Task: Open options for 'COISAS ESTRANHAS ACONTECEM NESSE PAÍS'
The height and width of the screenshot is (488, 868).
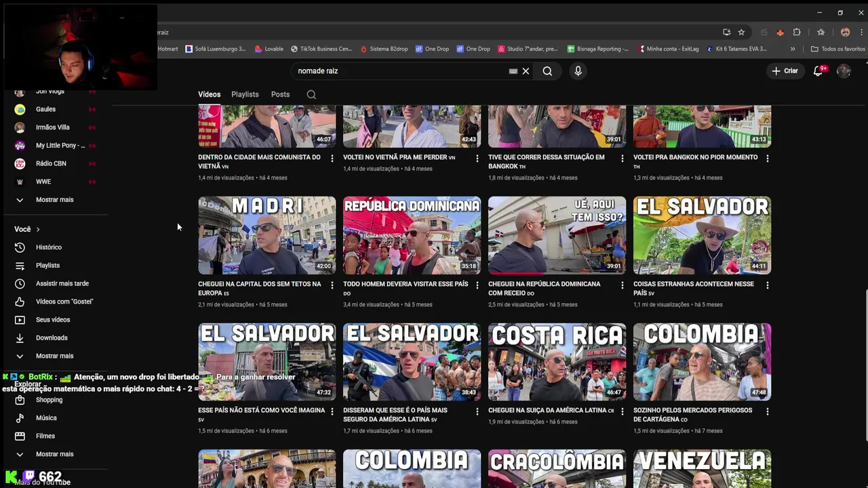Action: pyautogui.click(x=767, y=285)
